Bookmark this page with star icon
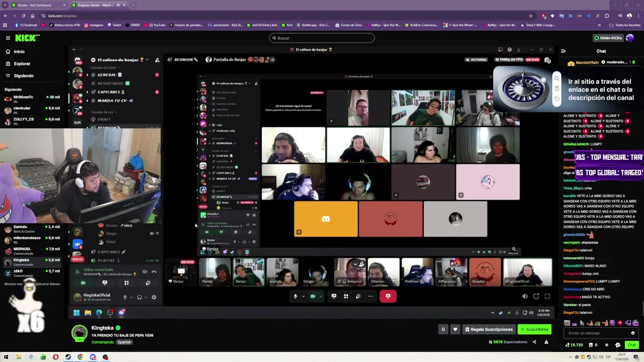This screenshot has height=362, width=644. point(530,16)
